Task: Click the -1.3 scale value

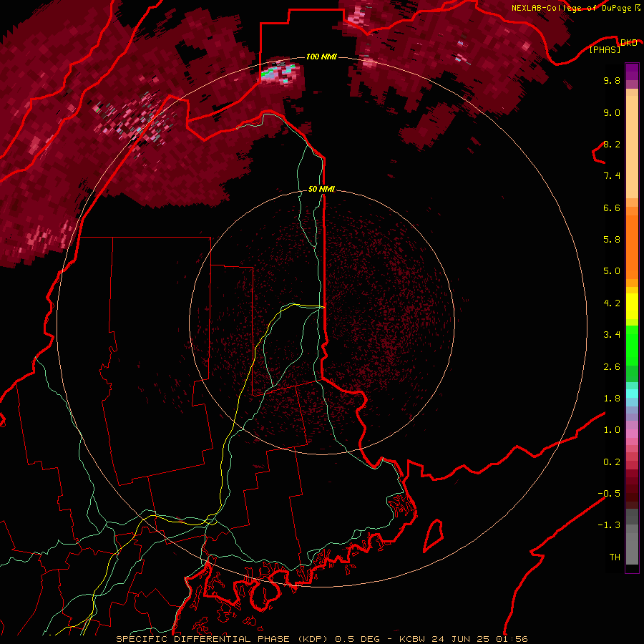Action: tap(609, 525)
